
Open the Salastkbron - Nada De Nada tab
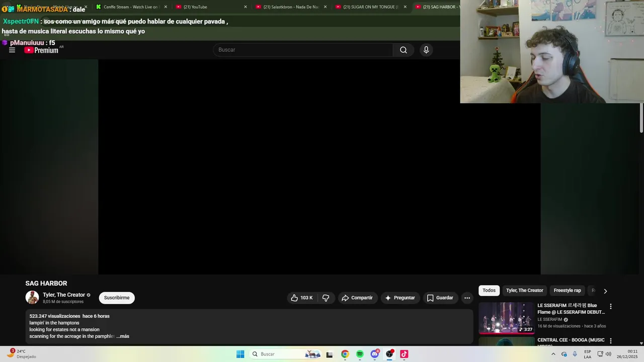tap(291, 7)
